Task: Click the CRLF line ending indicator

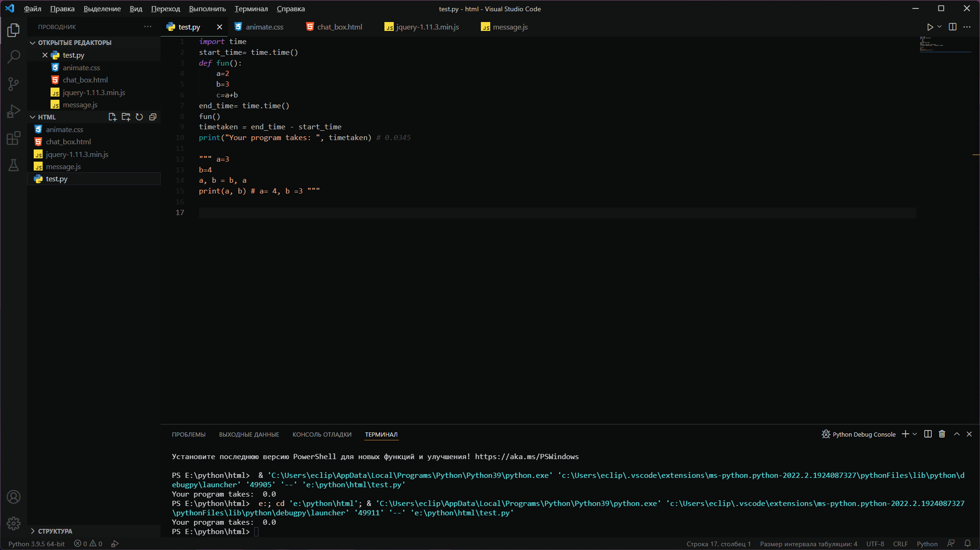Action: click(900, 544)
